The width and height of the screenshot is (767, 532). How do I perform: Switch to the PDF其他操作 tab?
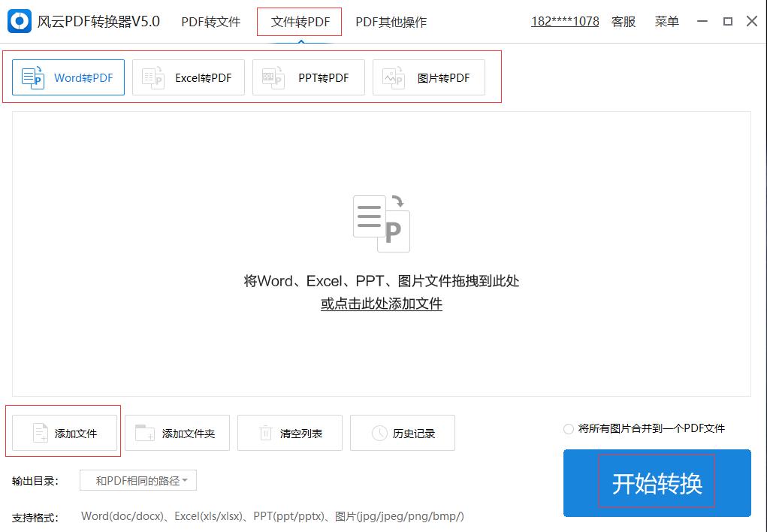coord(391,21)
